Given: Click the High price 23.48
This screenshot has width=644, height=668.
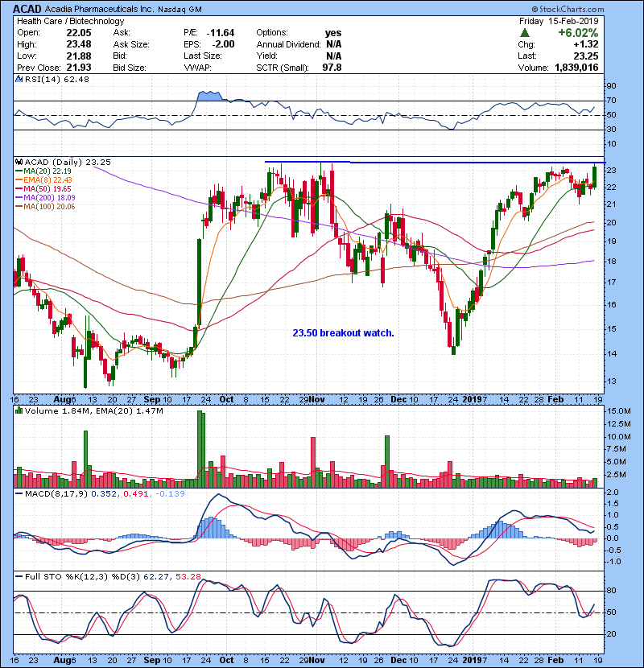Looking at the screenshot, I should (79, 44).
